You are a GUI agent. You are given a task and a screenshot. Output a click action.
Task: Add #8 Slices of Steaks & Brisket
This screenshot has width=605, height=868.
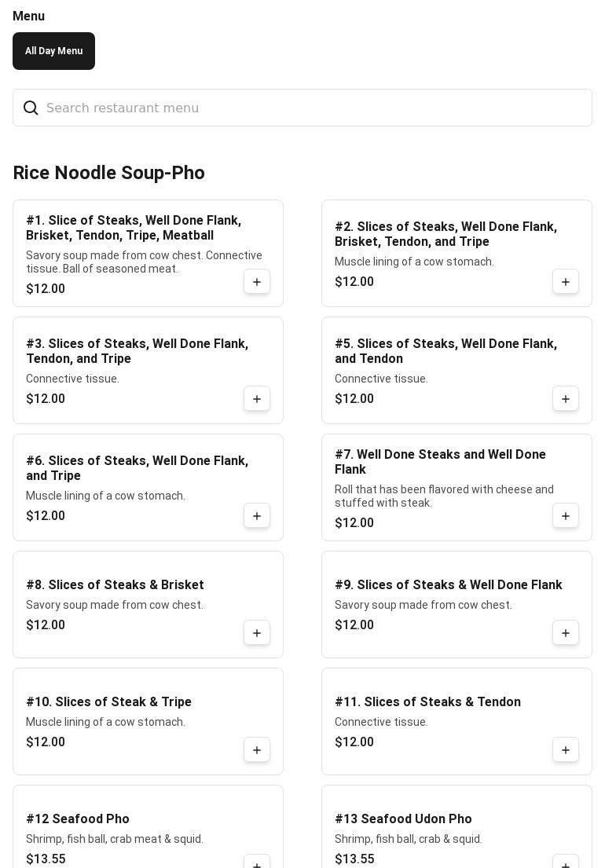tap(257, 633)
